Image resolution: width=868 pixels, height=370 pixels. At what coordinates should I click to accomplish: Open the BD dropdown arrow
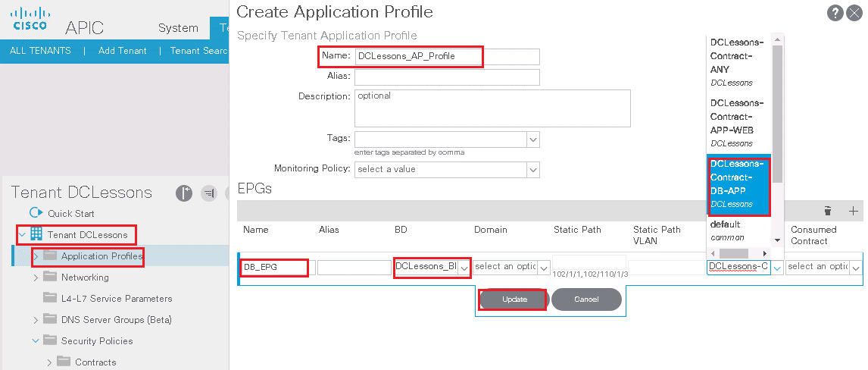pyautogui.click(x=464, y=268)
